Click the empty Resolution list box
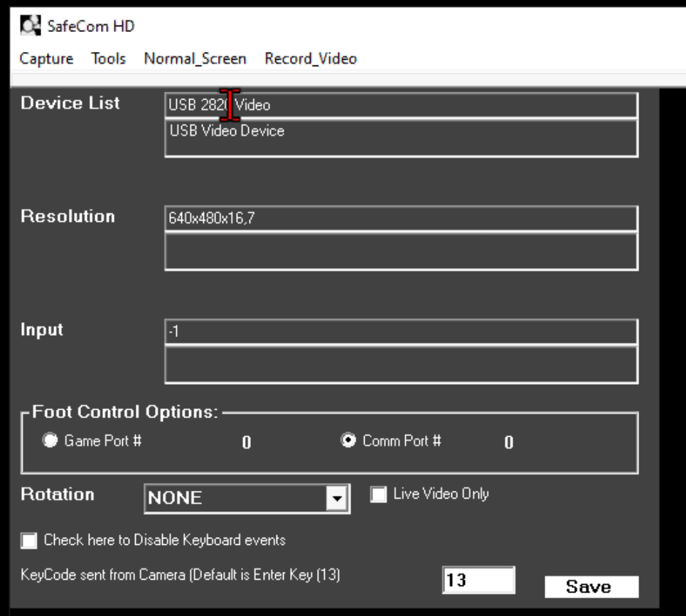 401,252
